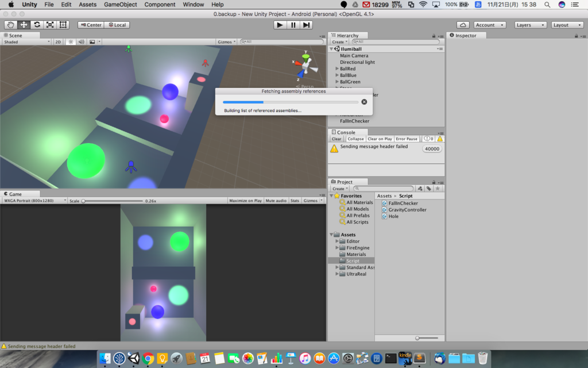Open the GameObject menu
588x368 pixels.
(x=121, y=5)
